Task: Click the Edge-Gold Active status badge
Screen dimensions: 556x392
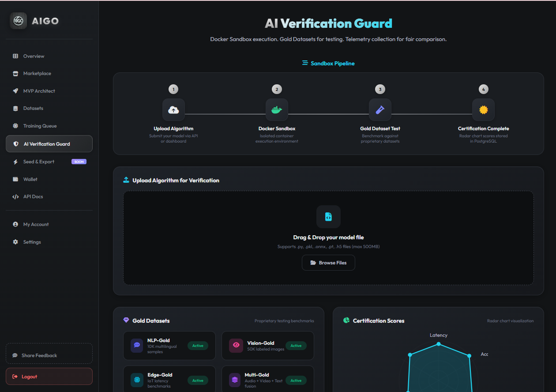Action: click(198, 380)
